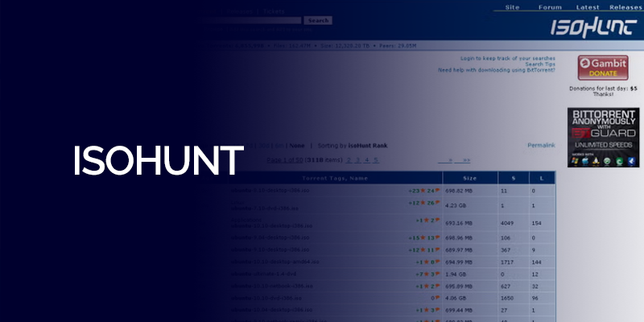Open the Forum menu in the top navigation

click(x=550, y=7)
